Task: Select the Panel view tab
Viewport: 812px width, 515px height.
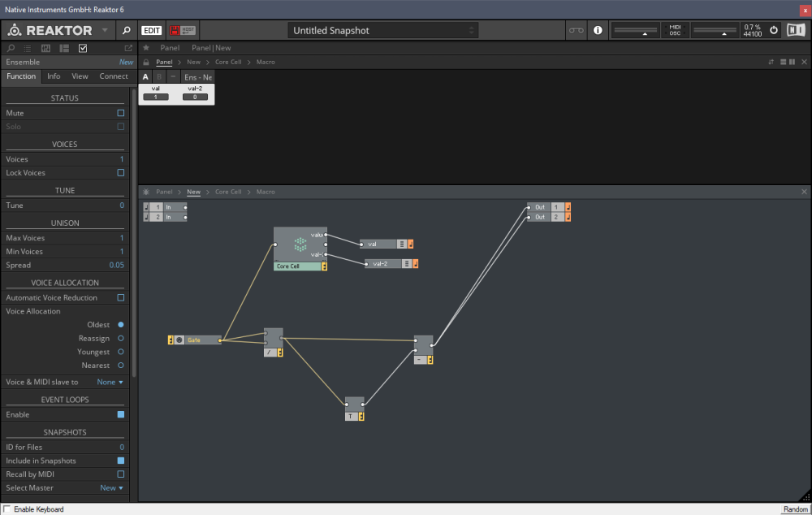Action: (170, 48)
